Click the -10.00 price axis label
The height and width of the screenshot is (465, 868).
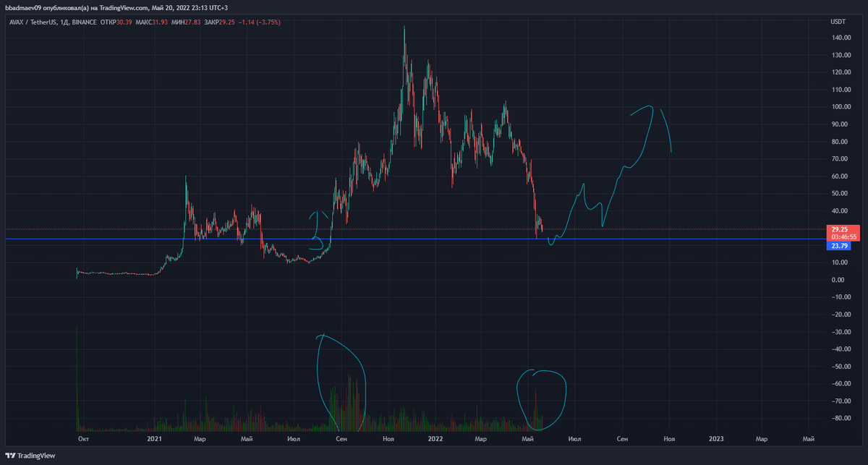coord(841,297)
